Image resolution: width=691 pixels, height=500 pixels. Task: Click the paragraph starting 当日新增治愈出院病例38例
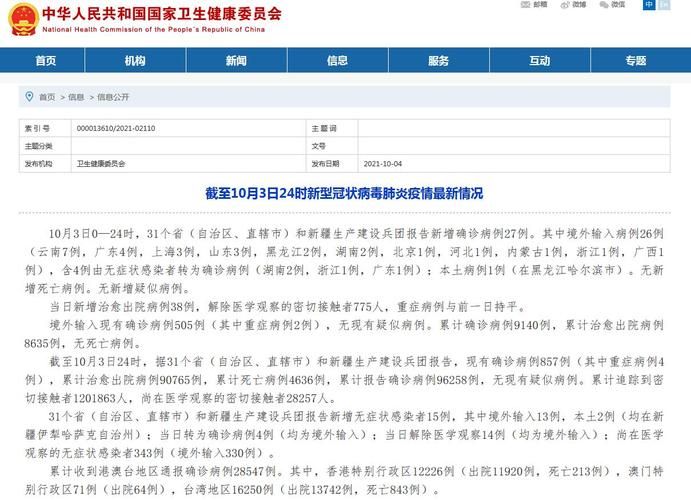[288, 307]
